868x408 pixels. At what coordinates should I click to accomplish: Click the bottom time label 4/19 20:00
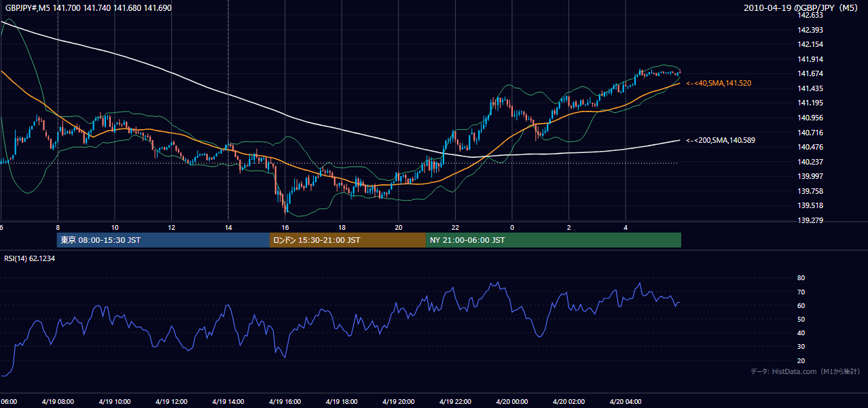click(399, 401)
